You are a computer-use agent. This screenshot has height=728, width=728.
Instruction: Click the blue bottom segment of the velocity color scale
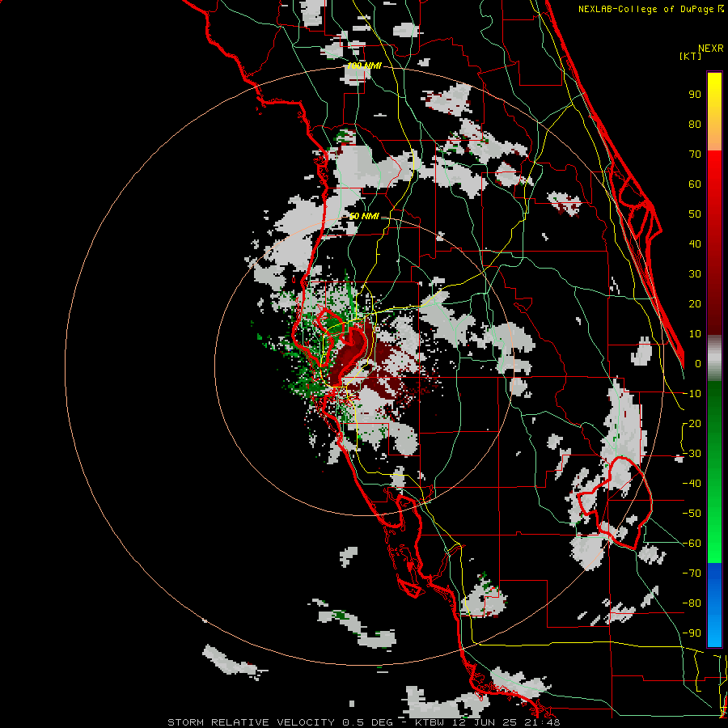pos(714,604)
